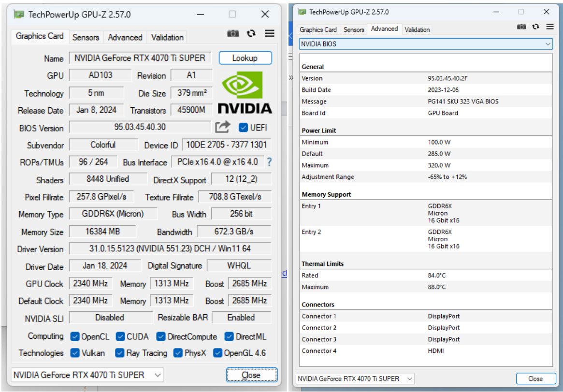Toggle the OpenCL checkbox

click(x=75, y=336)
